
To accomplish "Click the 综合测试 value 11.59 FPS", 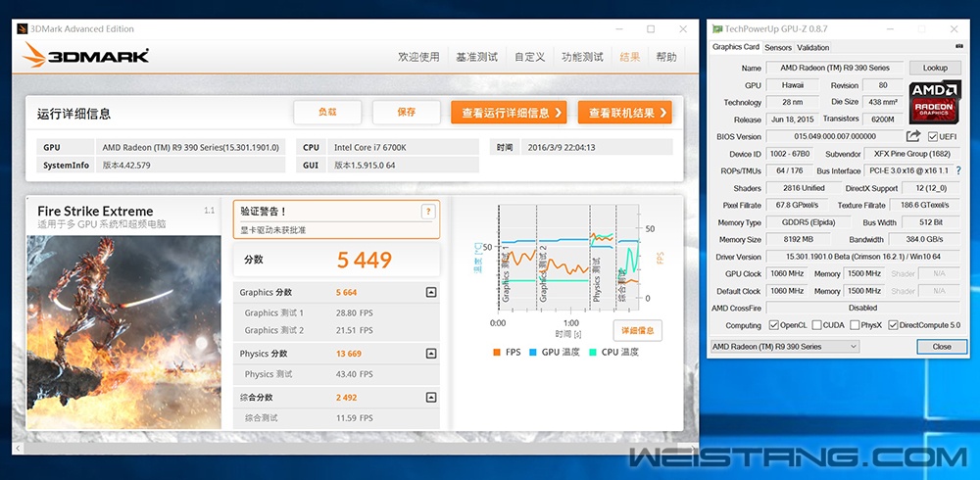I will (x=355, y=417).
